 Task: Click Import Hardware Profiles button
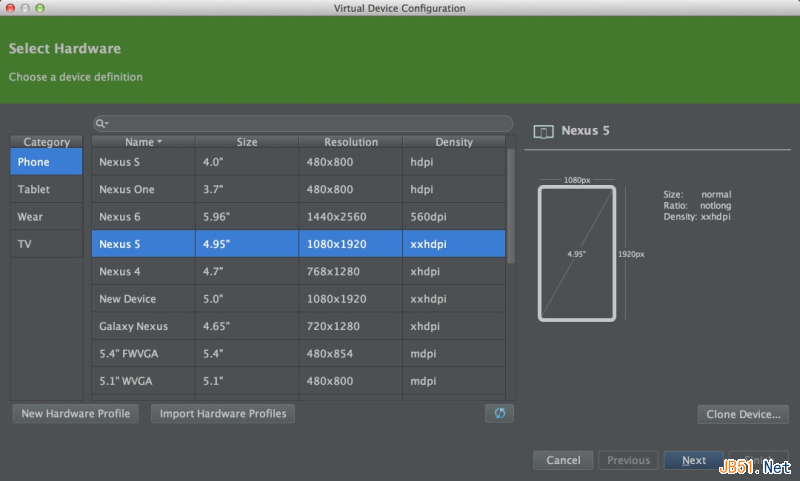[223, 413]
